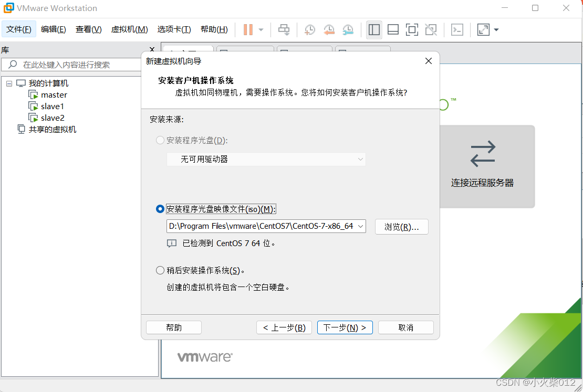This screenshot has width=583, height=392.
Task: Toggle the thumbnail bar view icon
Action: (x=393, y=30)
